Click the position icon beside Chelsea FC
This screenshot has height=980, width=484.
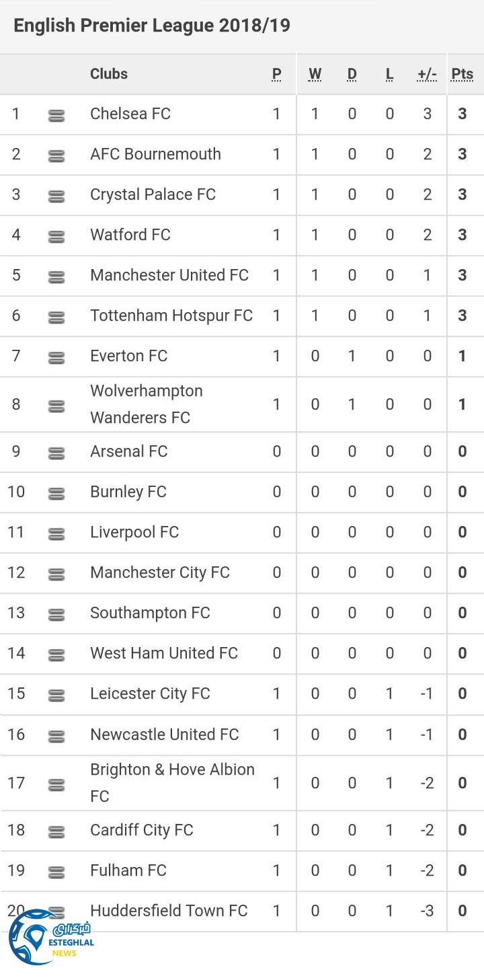point(56,116)
